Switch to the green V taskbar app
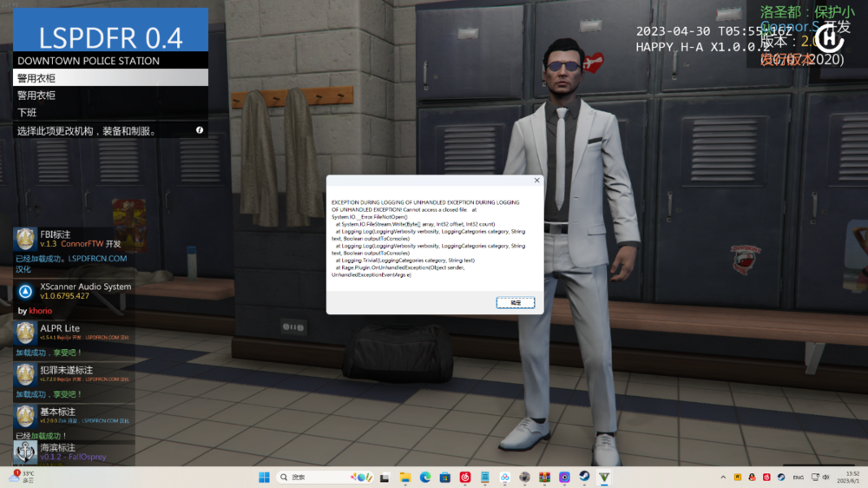This screenshot has height=488, width=868. point(604,478)
